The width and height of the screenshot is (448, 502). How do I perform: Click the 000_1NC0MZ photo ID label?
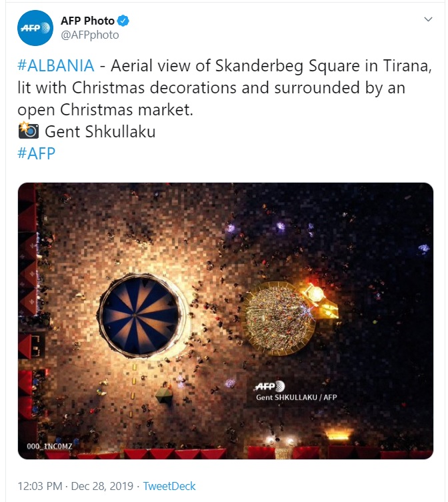[49, 445]
